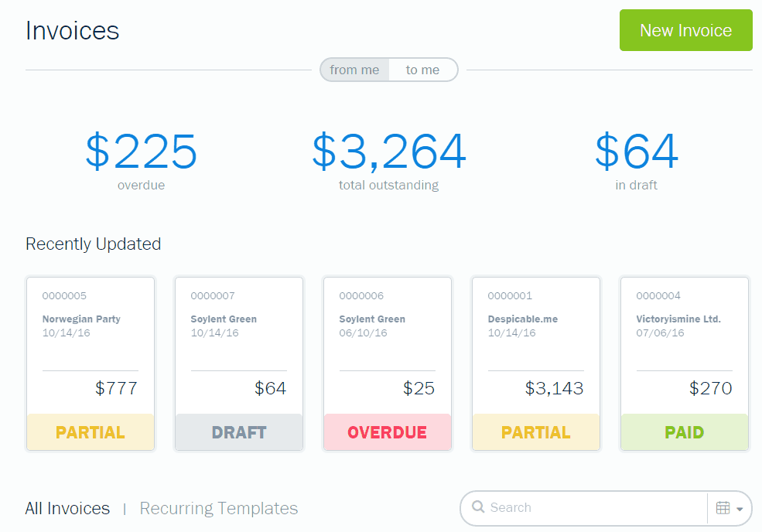The height and width of the screenshot is (532, 762).
Task: Open draft invoice 0000007 for Soylent Green
Action: pyautogui.click(x=238, y=348)
